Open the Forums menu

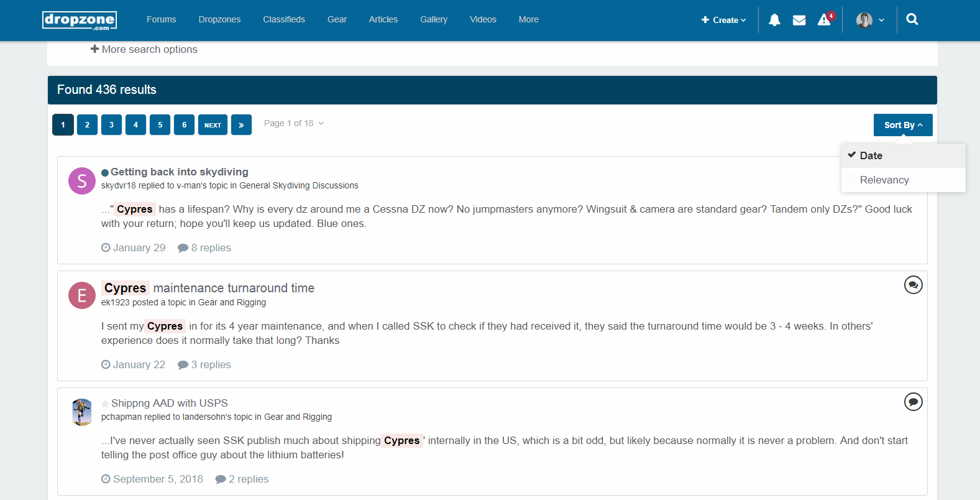[161, 19]
